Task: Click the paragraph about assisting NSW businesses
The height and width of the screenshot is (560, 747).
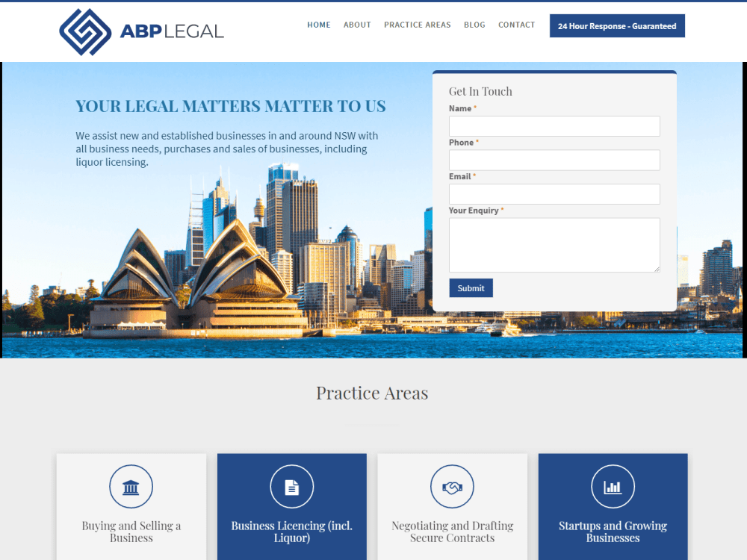Action: (x=227, y=149)
